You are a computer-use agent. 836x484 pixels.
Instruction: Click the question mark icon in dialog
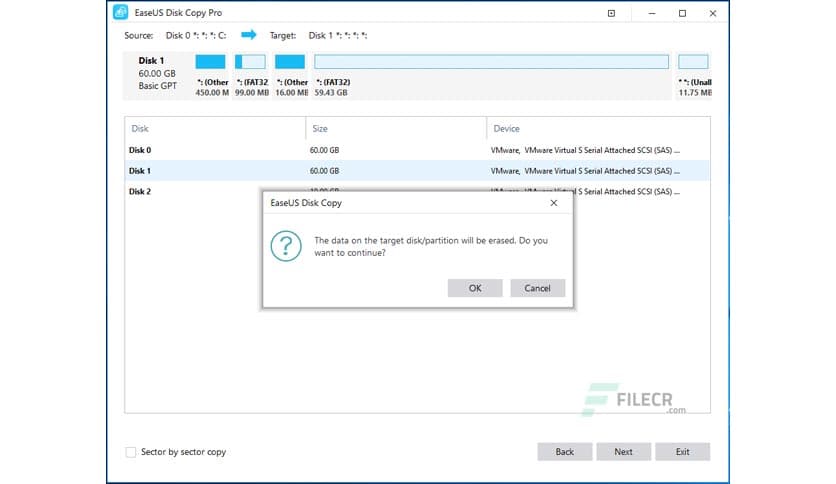point(286,246)
